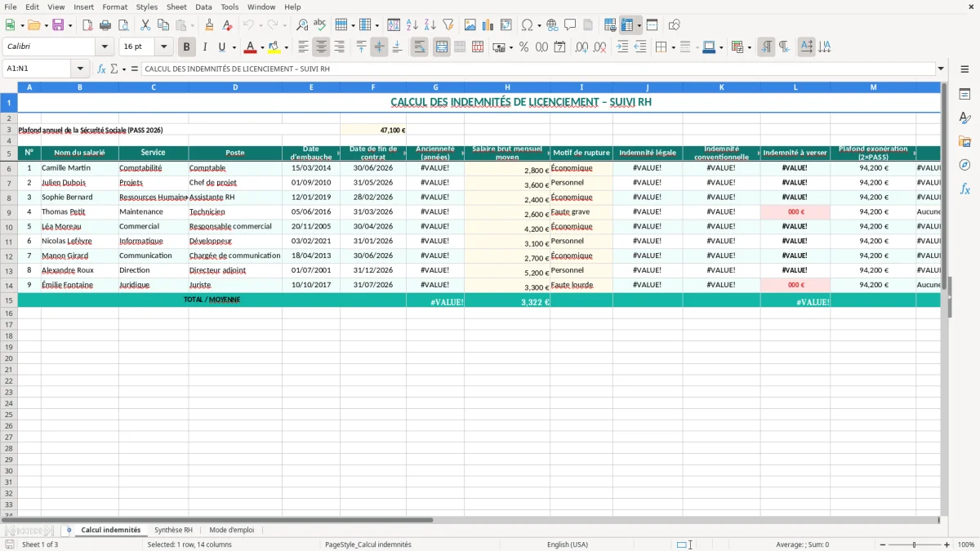Open the Select Function sigma dropdown arrow

pyautogui.click(x=124, y=69)
